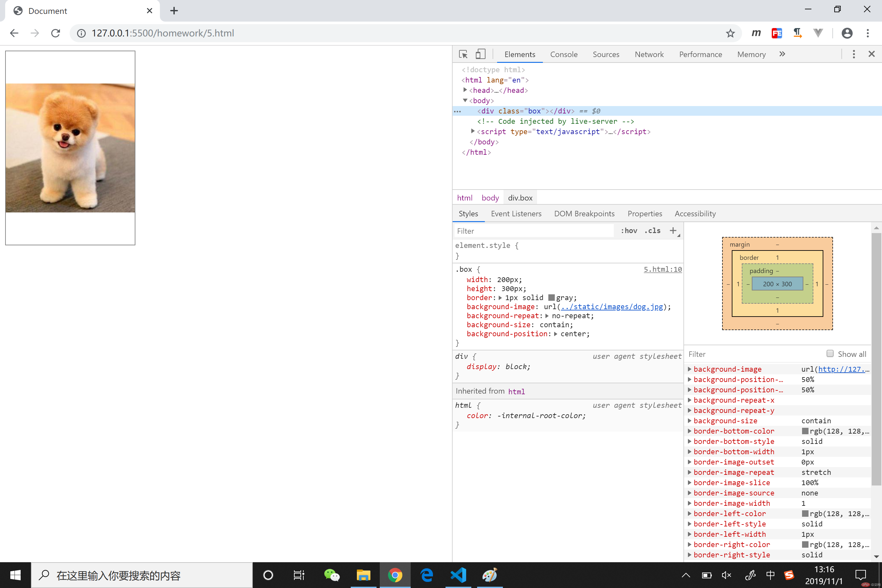Screen dimensions: 882x588
Task: Switch to the Performance tab
Action: (700, 54)
